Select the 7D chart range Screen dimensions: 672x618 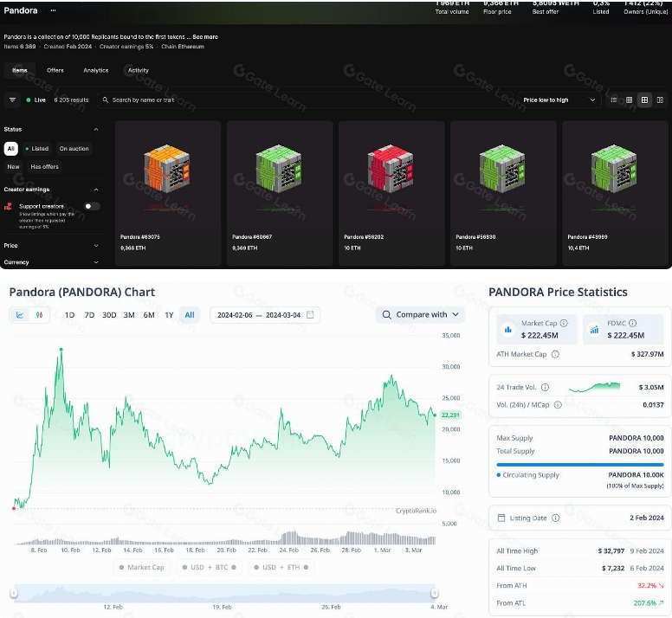tap(89, 315)
